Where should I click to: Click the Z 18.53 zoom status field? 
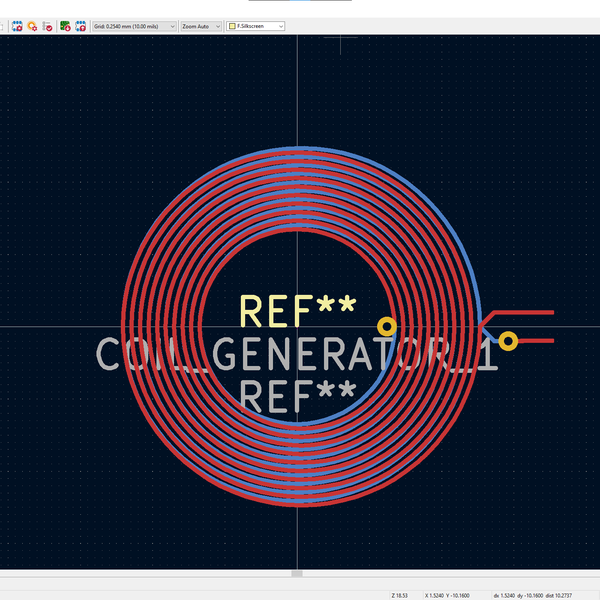click(x=399, y=595)
